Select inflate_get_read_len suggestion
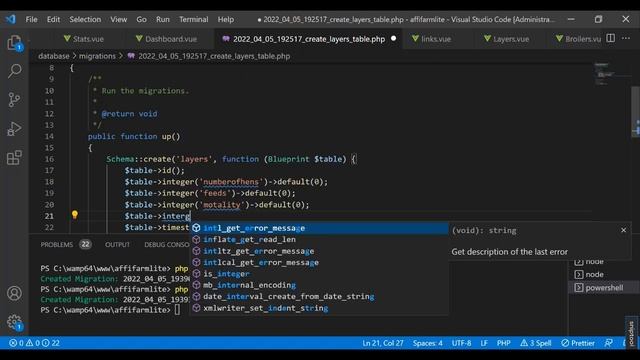 click(320, 240)
